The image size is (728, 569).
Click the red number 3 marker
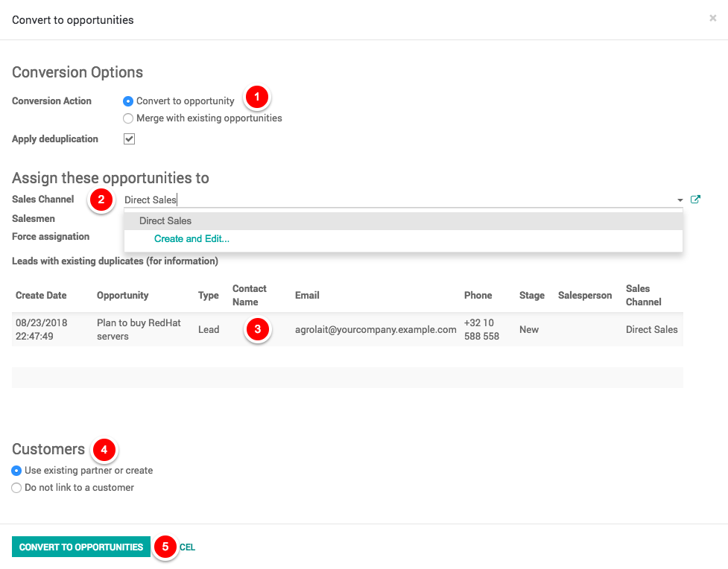tap(257, 329)
